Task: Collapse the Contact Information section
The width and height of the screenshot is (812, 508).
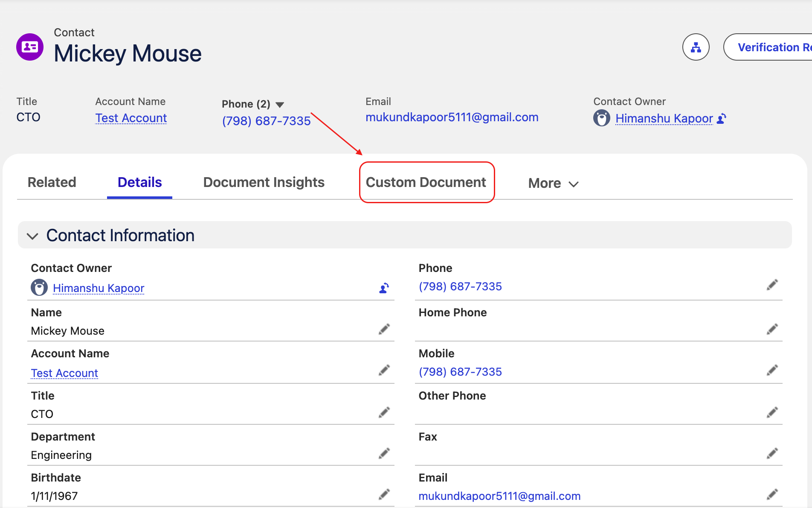Action: click(x=32, y=236)
